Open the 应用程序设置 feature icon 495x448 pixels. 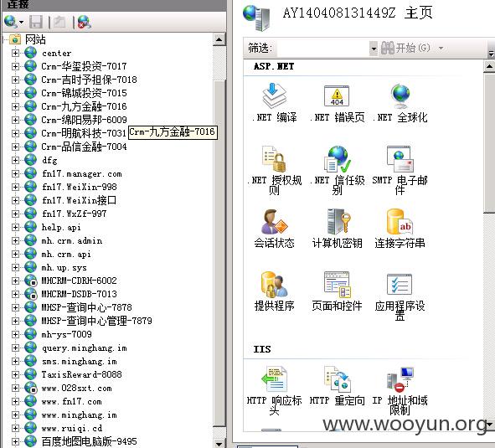[400, 285]
